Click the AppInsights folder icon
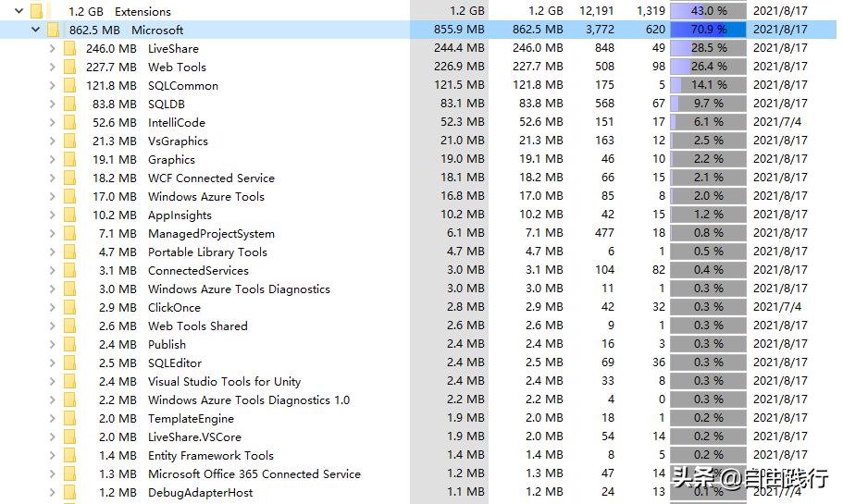Screen dimensions: 843x504 tap(69, 215)
